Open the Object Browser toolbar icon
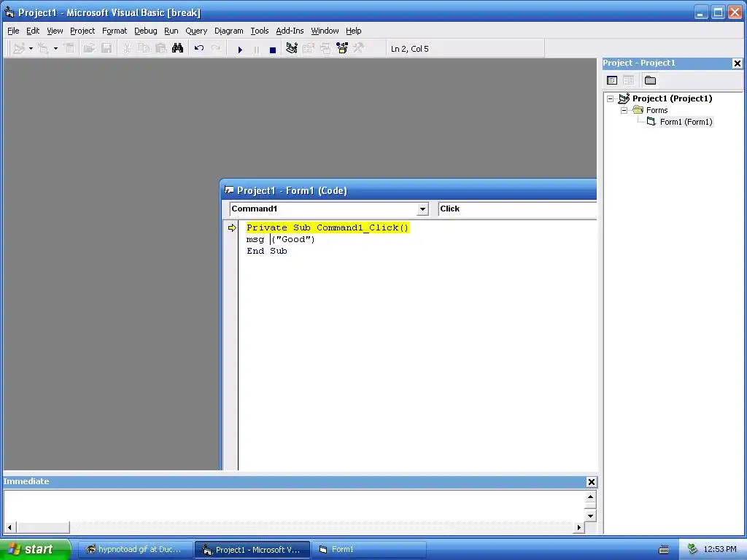The height and width of the screenshot is (560, 747). (x=342, y=49)
